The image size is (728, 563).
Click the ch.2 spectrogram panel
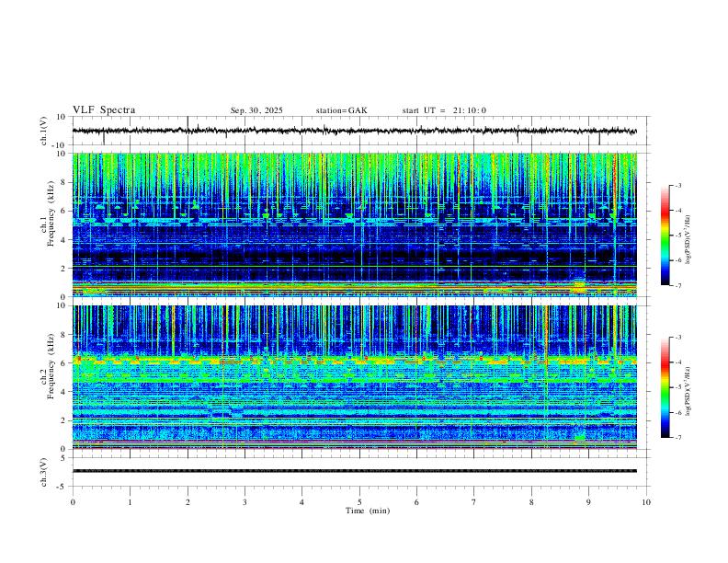tap(355, 377)
